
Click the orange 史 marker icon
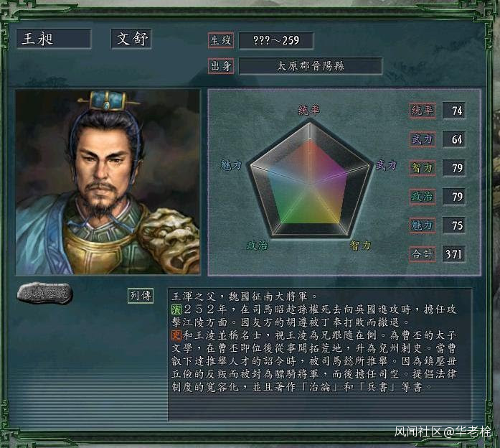pyautogui.click(x=176, y=335)
